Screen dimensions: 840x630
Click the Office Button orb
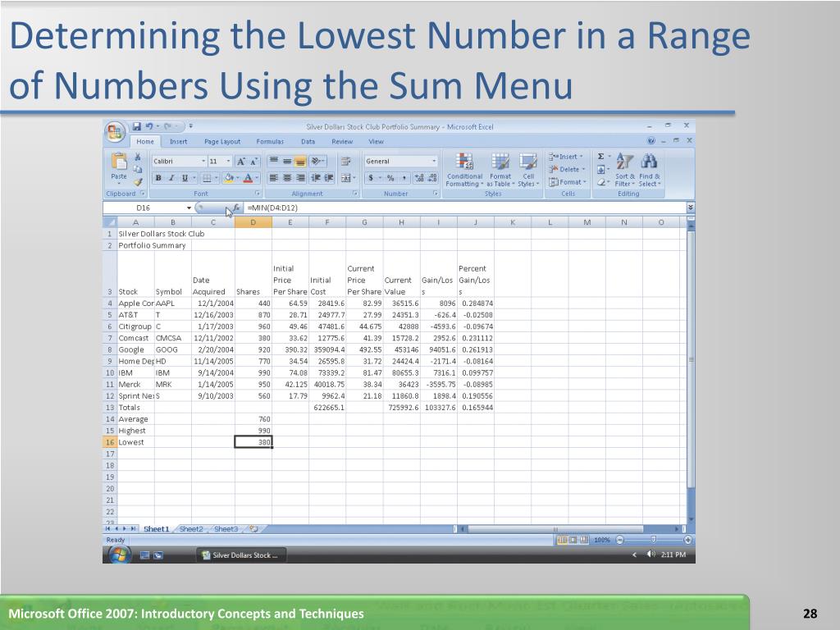coord(115,132)
